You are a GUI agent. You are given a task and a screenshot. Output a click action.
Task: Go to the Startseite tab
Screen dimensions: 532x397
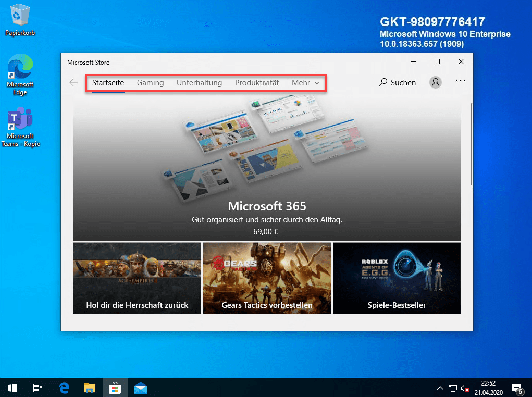tap(108, 83)
